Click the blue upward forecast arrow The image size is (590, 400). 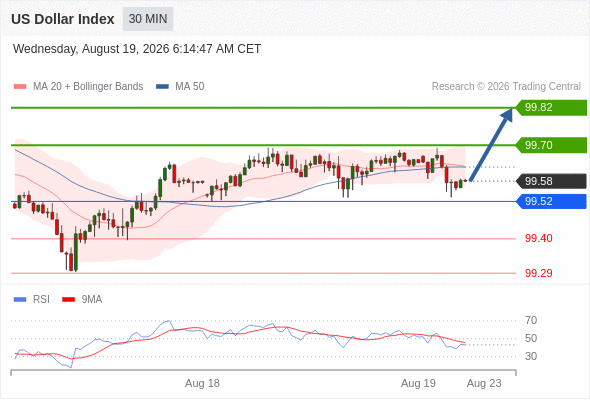click(492, 144)
